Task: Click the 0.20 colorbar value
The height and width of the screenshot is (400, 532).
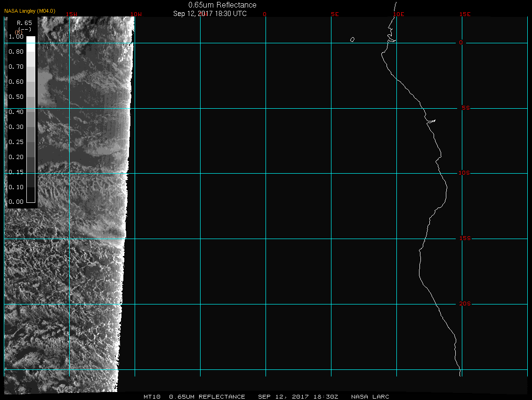Action: 16,157
